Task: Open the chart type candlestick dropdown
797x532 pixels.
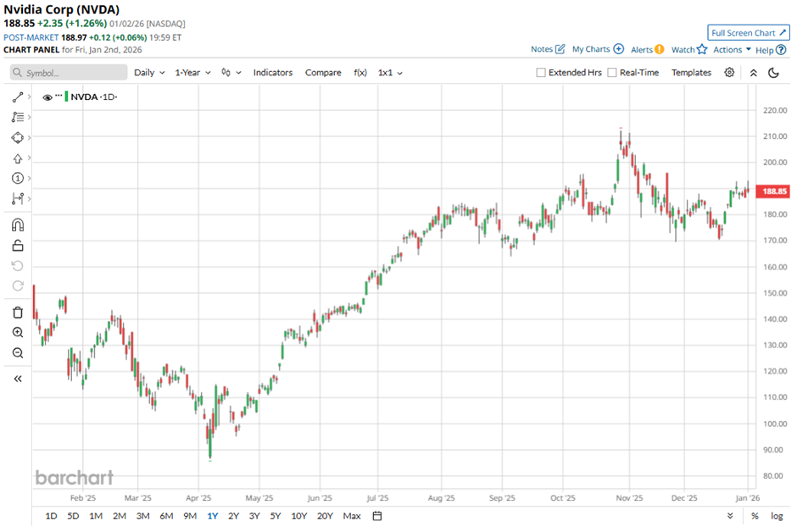Action: pyautogui.click(x=231, y=73)
